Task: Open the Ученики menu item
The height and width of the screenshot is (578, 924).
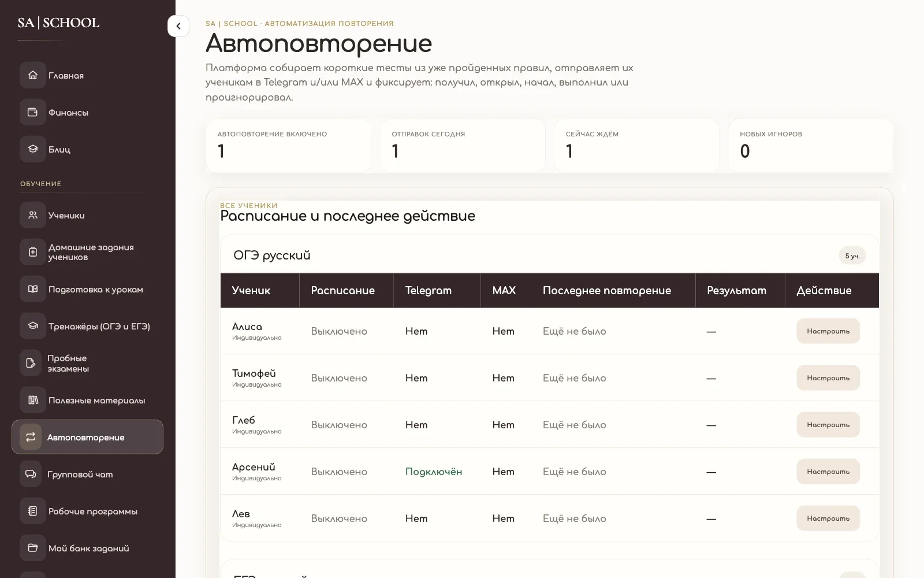Action: [88, 215]
